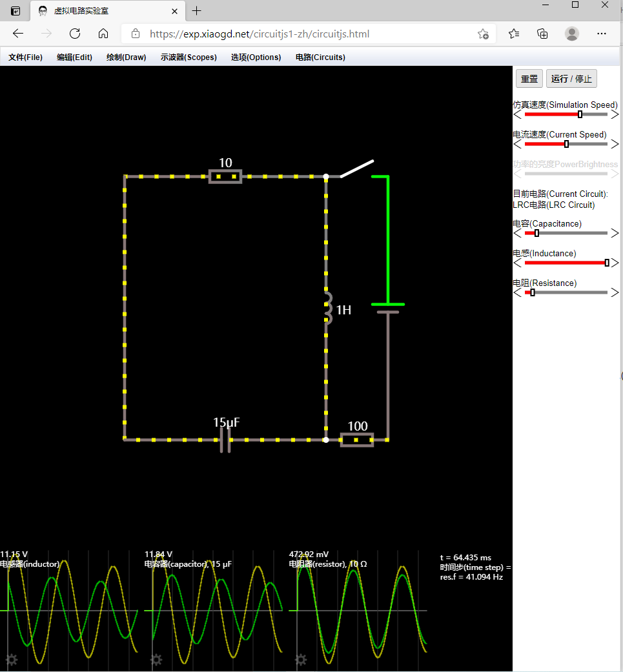Open the resistor scope settings gear

300,660
